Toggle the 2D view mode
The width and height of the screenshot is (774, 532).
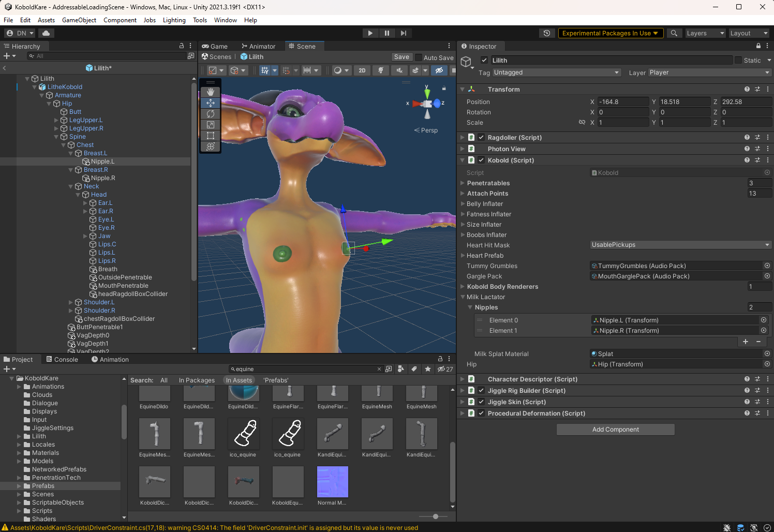tap(362, 70)
